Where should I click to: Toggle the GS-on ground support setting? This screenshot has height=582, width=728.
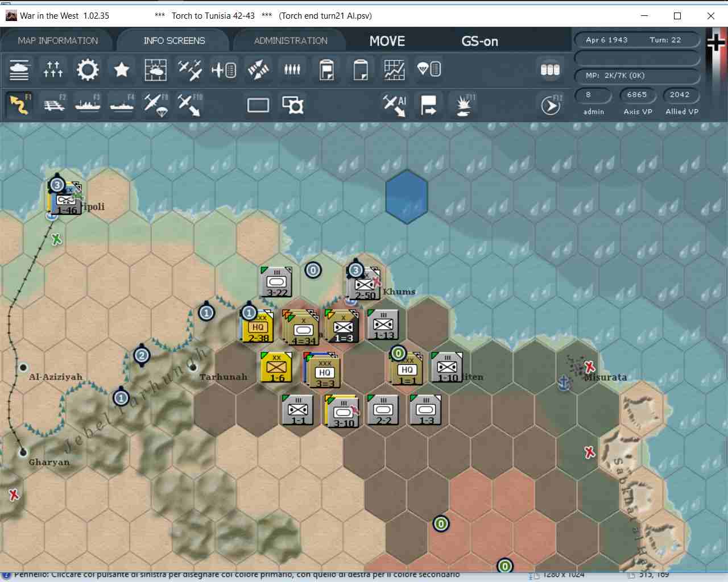tap(479, 41)
